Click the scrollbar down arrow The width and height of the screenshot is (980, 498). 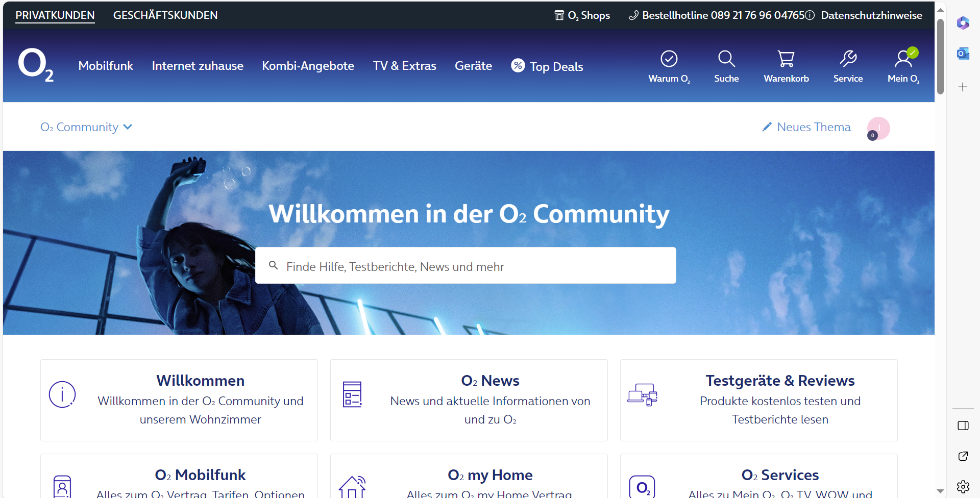(940, 491)
